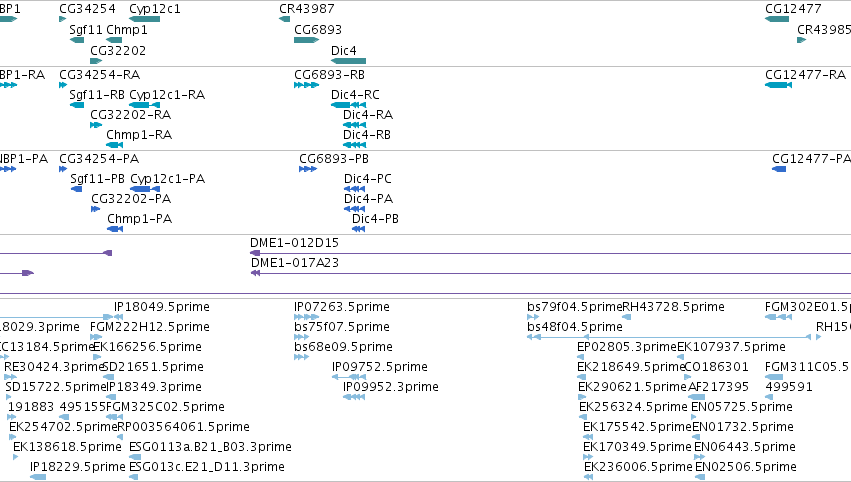Select EST EK107937.5prime
The width and height of the screenshot is (851, 482).
(x=731, y=347)
